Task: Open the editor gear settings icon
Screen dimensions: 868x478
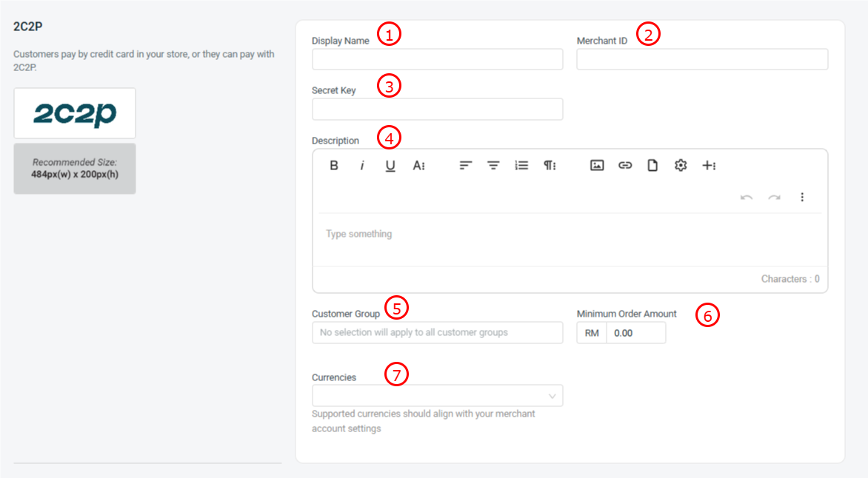Action: point(681,166)
